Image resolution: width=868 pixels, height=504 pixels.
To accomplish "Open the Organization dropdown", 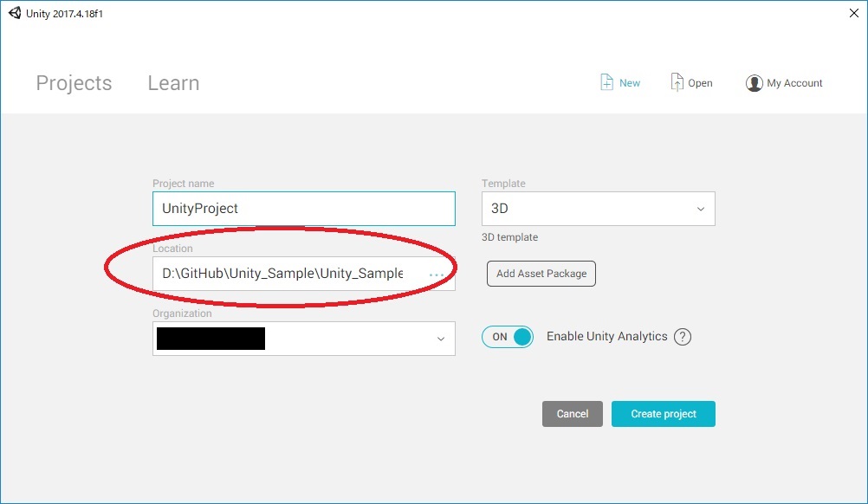I will 304,339.
